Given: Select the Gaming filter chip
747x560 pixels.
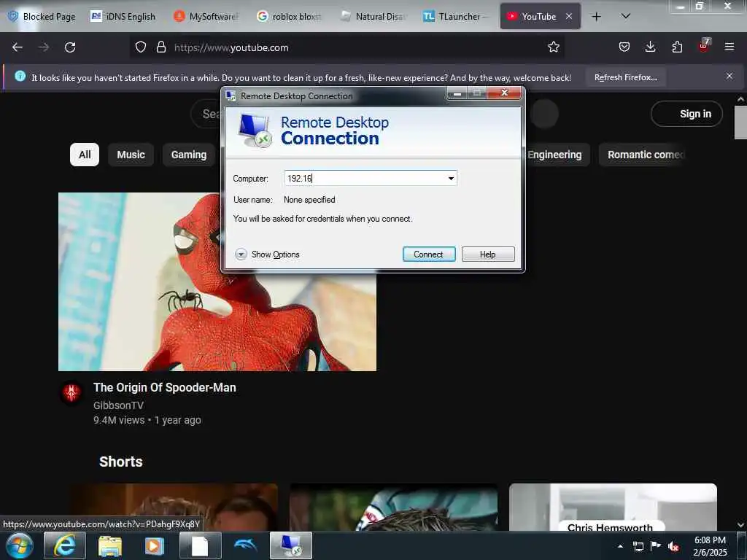Looking at the screenshot, I should (189, 155).
